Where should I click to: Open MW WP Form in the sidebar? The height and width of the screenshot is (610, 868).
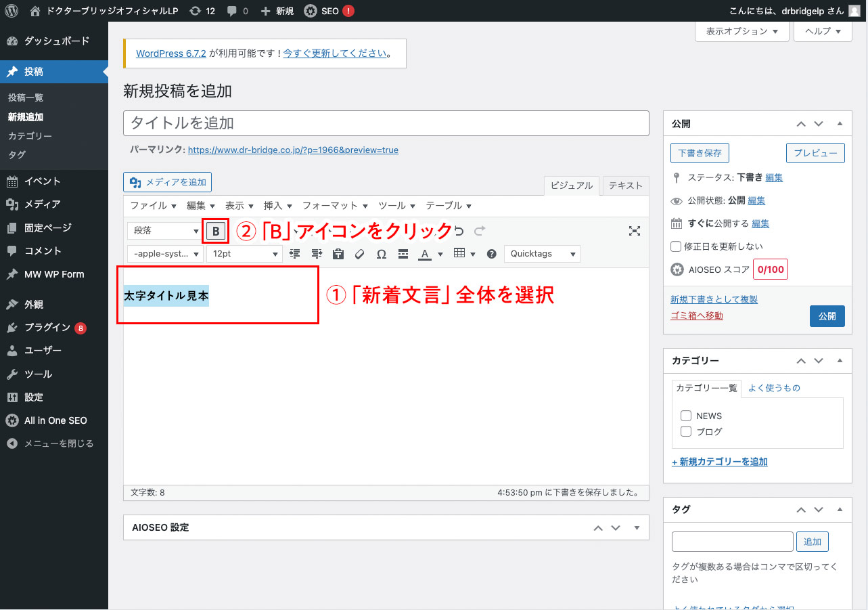[x=54, y=274]
